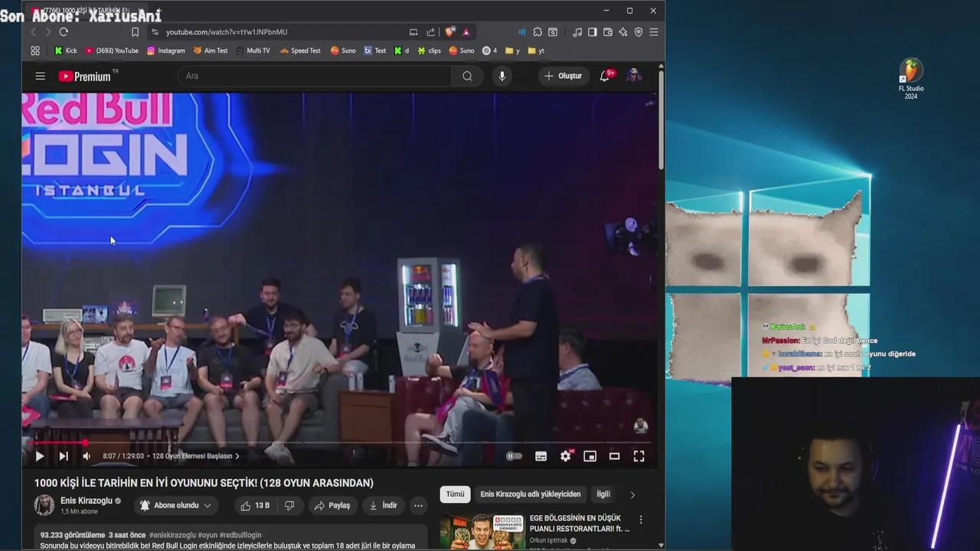This screenshot has width=980, height=551.
Task: Enter fullscreen video mode
Action: (639, 456)
